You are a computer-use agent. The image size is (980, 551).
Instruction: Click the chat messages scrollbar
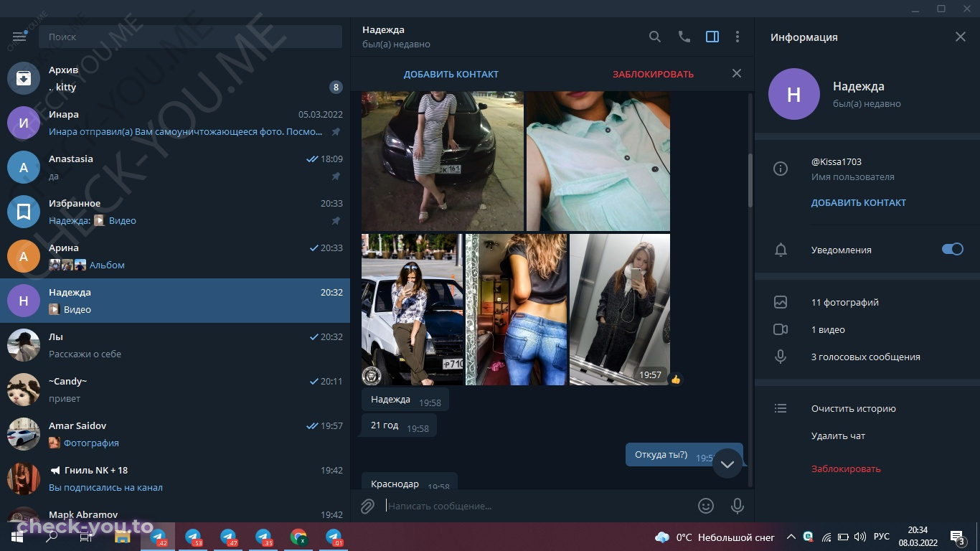pyautogui.click(x=750, y=179)
